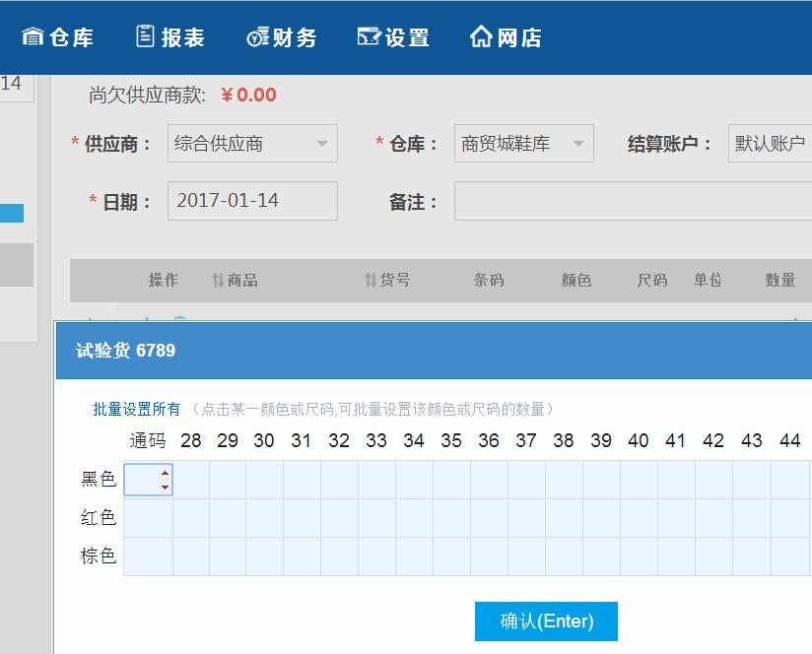Image resolution: width=812 pixels, height=654 pixels.
Task: Click sort arrows icon beside 货号 column
Action: coord(371,281)
